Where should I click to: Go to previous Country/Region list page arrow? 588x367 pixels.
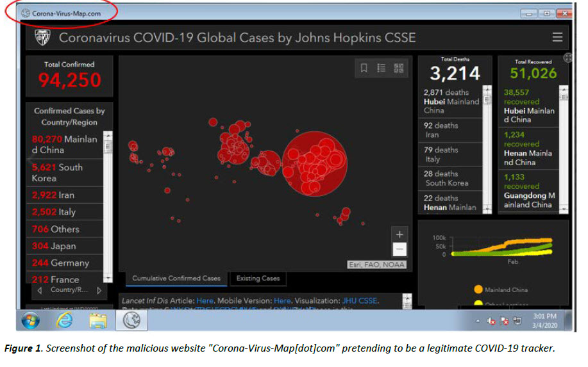coord(40,290)
